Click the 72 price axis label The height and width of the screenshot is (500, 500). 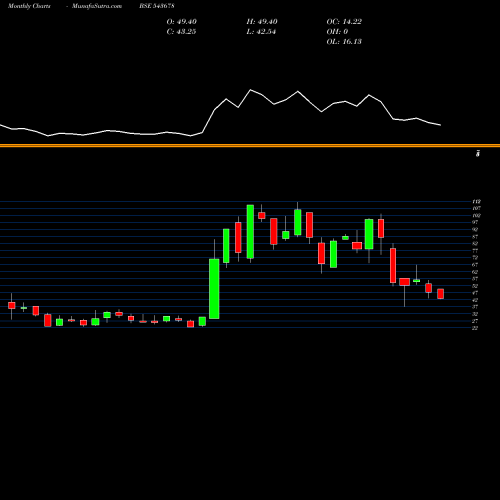coord(475,258)
